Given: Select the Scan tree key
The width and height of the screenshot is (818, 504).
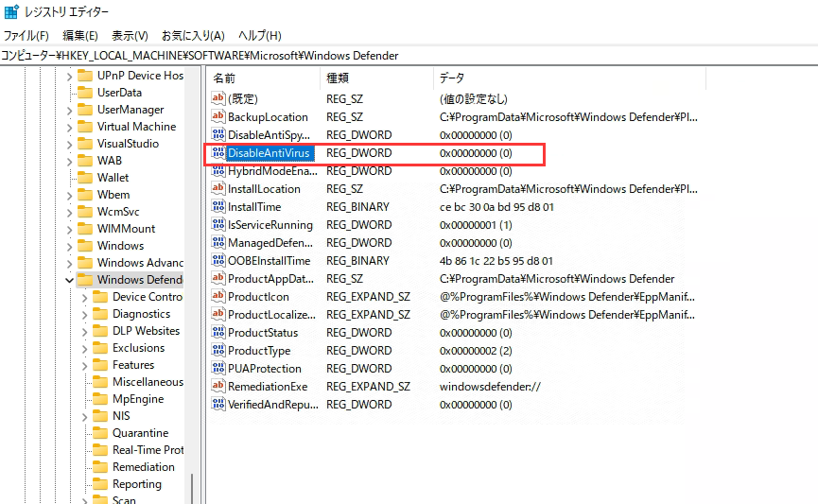Looking at the screenshot, I should click(x=124, y=500).
